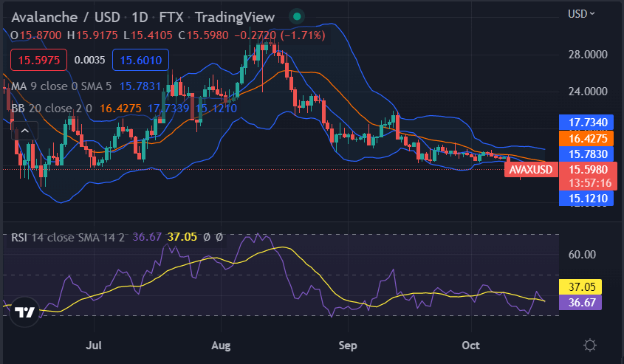Click the low price L15.4105 in header
624x364 pixels.
pos(148,35)
